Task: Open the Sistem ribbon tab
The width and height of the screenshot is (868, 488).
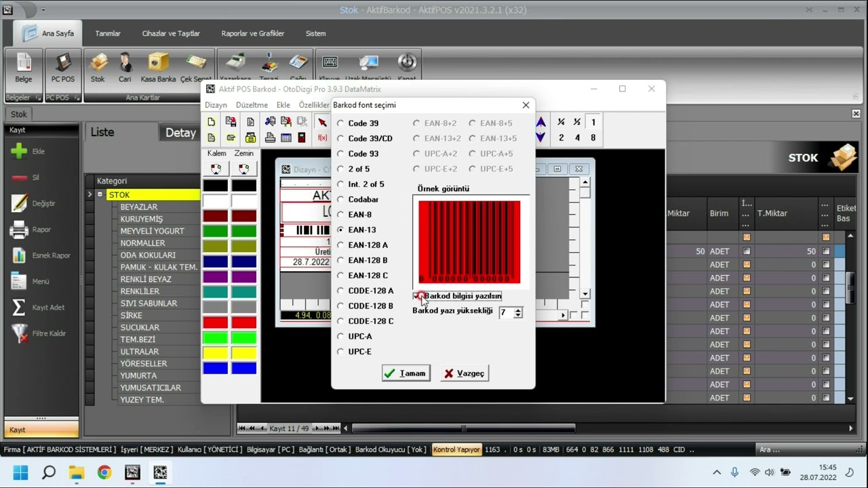Action: tap(315, 33)
